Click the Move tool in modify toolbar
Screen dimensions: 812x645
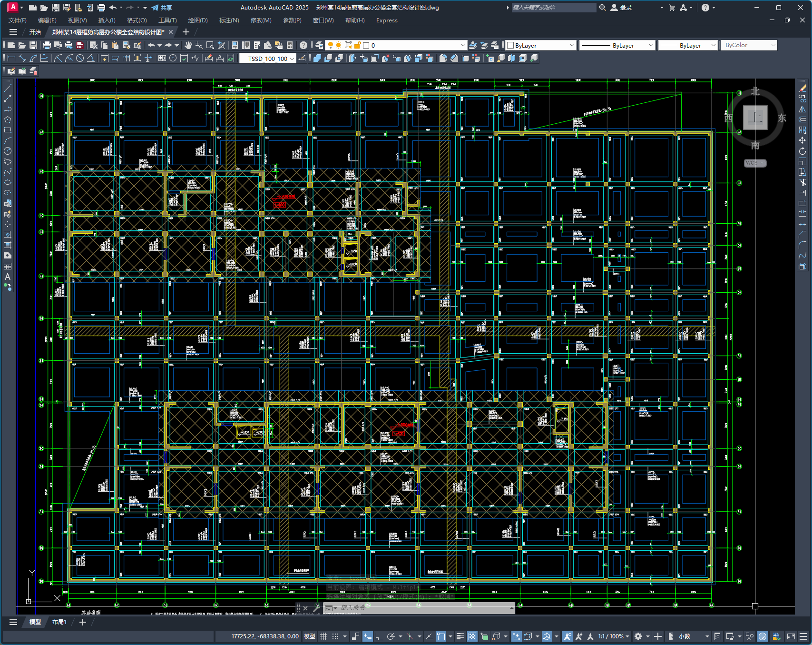[803, 140]
